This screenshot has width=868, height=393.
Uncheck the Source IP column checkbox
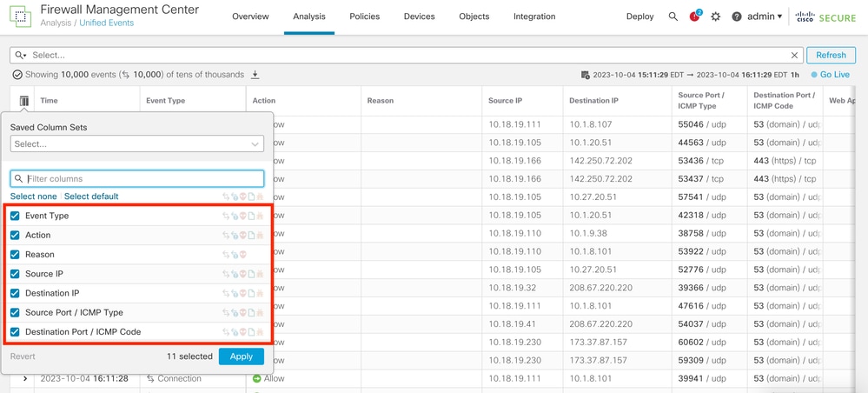coord(15,274)
